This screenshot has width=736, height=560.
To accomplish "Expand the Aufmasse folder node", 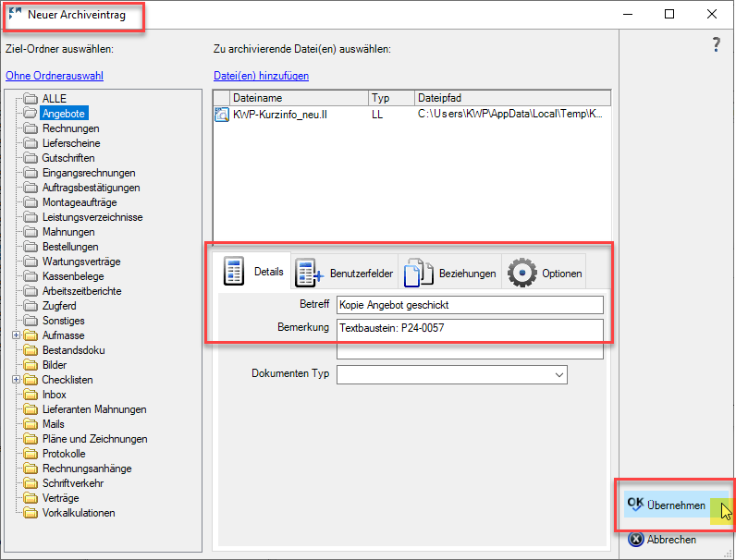I will click(x=17, y=335).
